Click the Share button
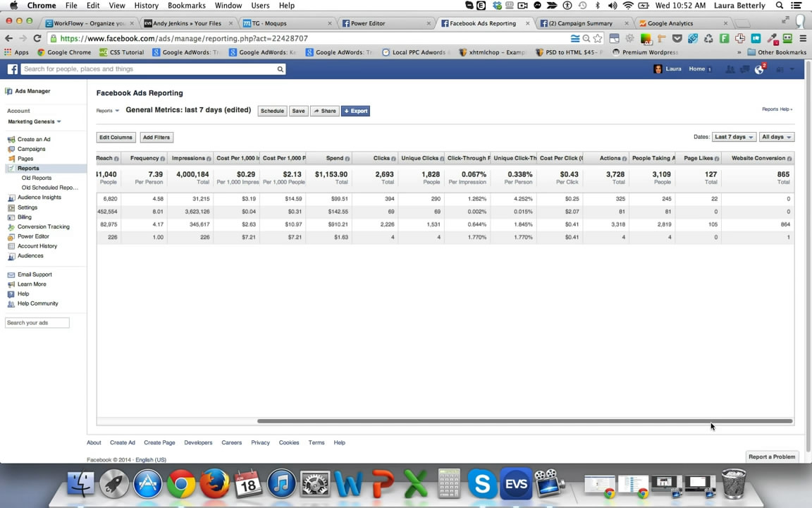Image resolution: width=812 pixels, height=508 pixels. click(x=325, y=111)
